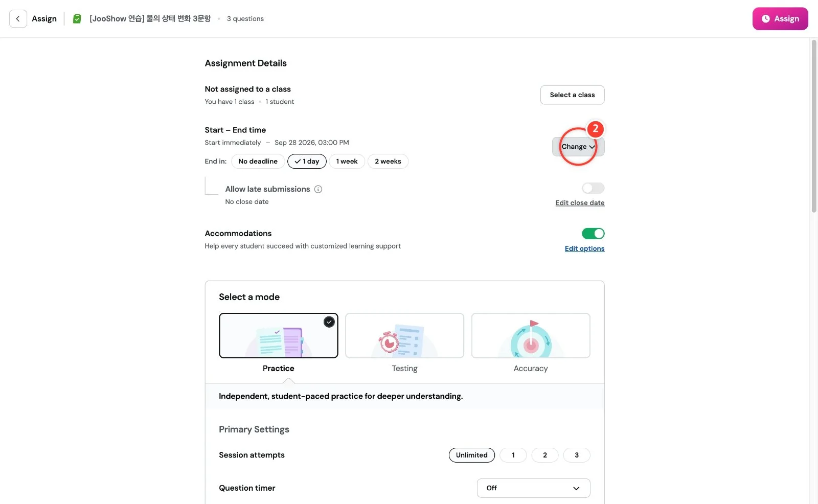Select Testing mode card
This screenshot has height=504, width=818.
404,336
